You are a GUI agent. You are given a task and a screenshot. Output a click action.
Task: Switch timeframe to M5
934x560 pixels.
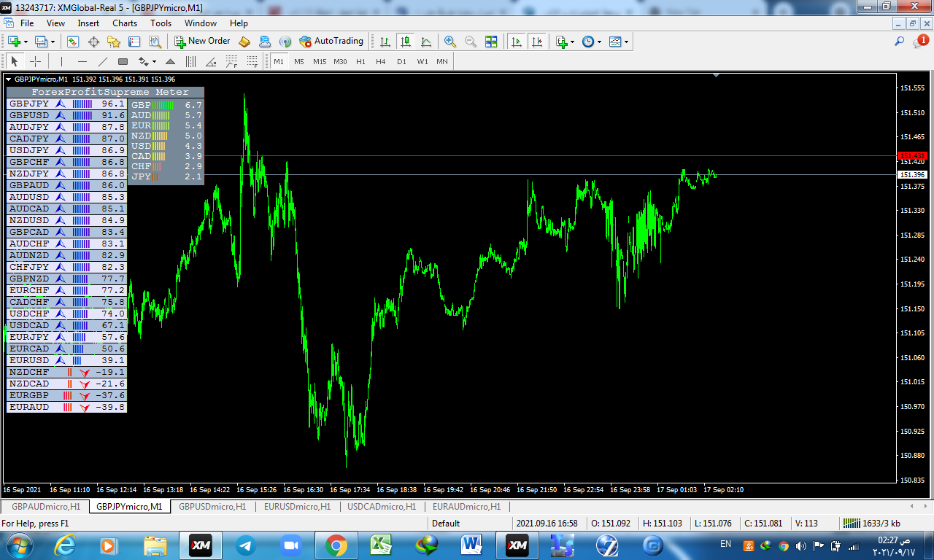coord(299,61)
